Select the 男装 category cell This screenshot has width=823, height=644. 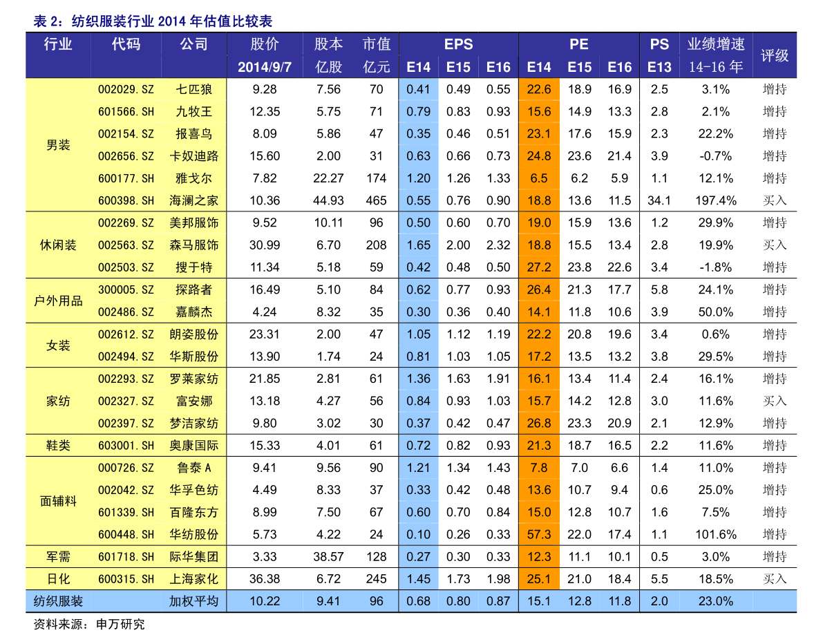58,145
